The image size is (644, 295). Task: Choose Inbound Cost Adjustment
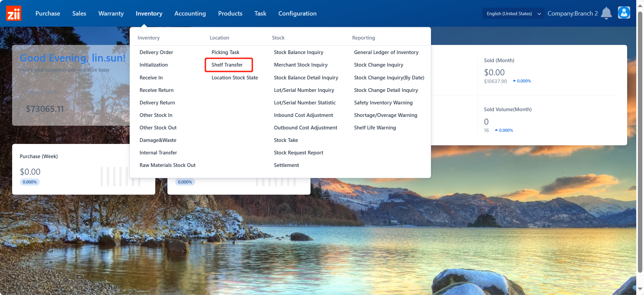click(x=303, y=115)
